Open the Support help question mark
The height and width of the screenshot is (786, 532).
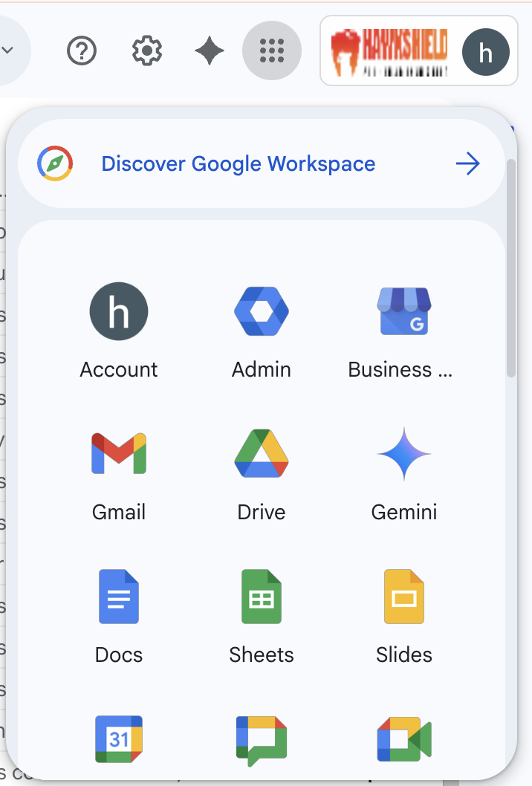coord(82,51)
